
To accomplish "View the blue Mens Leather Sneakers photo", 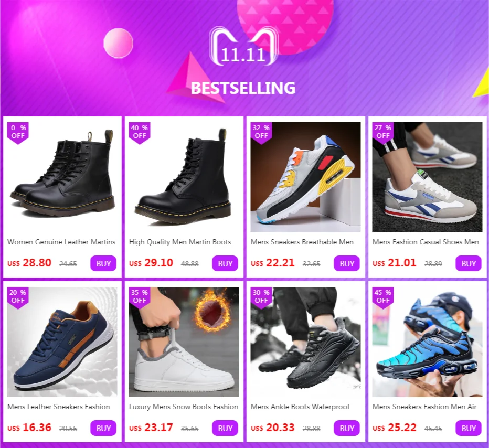I will pyautogui.click(x=62, y=342).
